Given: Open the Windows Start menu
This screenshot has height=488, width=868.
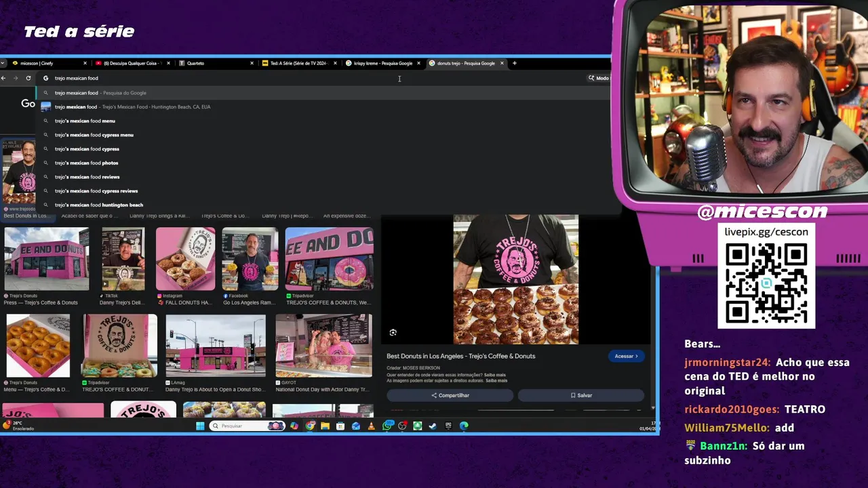Looking at the screenshot, I should tap(200, 426).
